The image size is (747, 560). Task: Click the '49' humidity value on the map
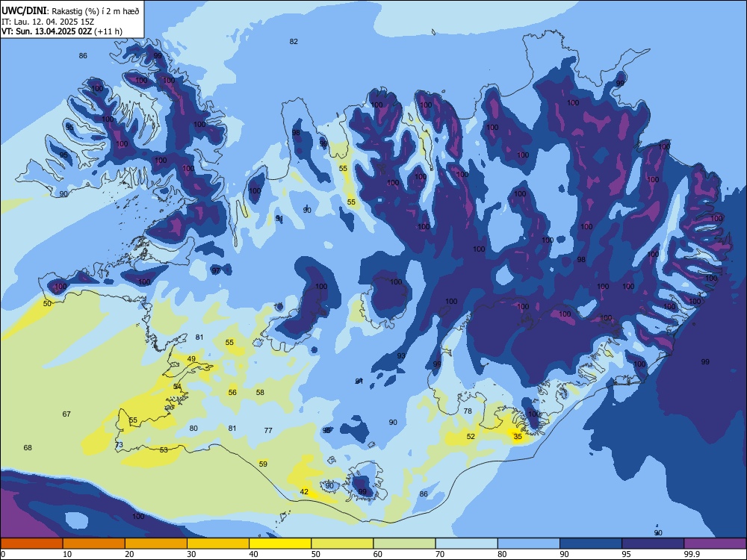pyautogui.click(x=191, y=359)
